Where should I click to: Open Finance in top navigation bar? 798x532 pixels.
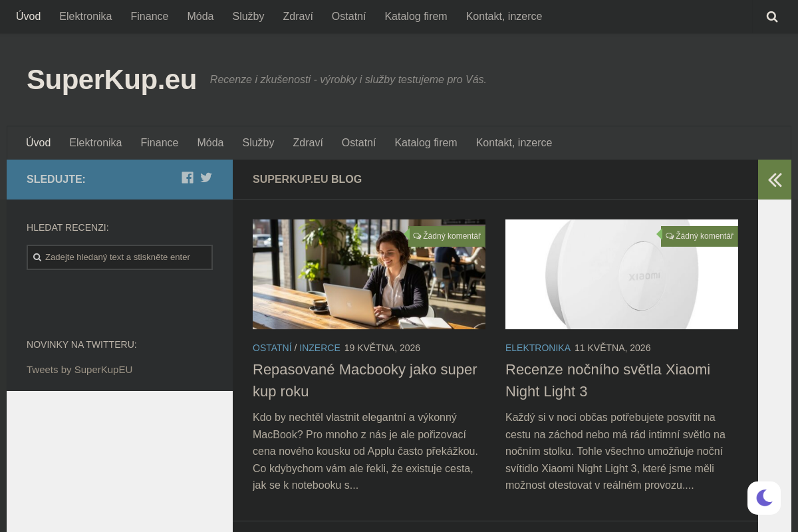150,17
